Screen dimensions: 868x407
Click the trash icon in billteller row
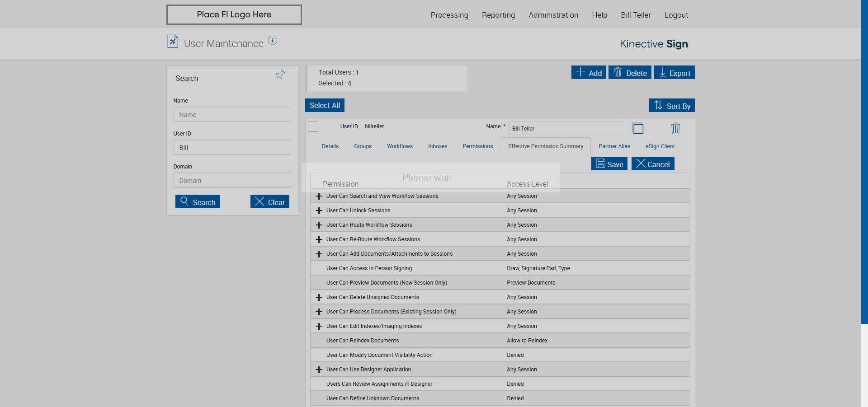(x=675, y=129)
